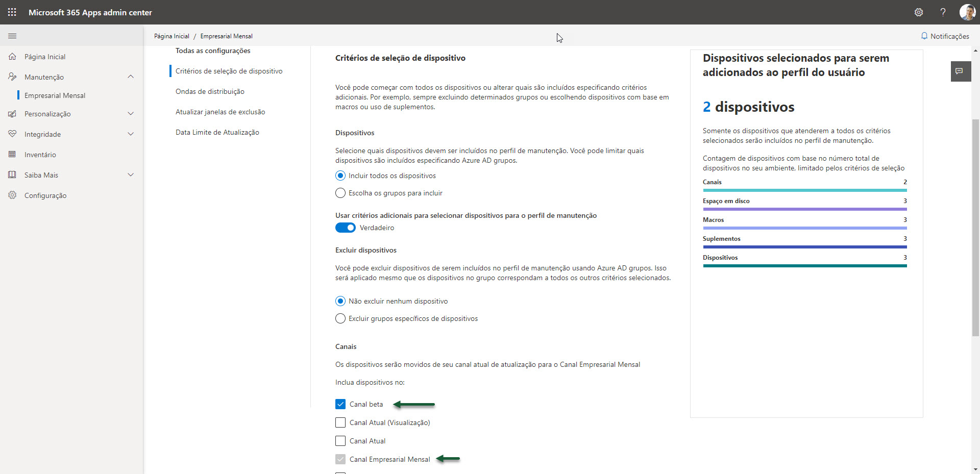Click the Inventário table icon

12,155
